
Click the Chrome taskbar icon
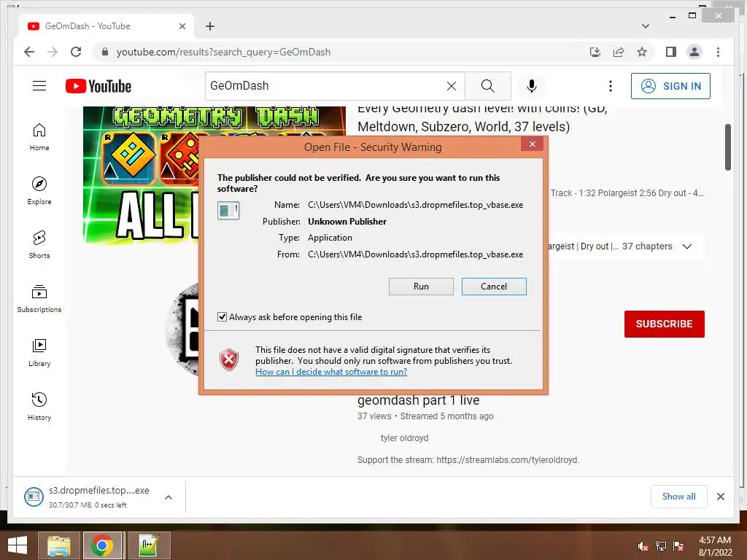(x=102, y=545)
